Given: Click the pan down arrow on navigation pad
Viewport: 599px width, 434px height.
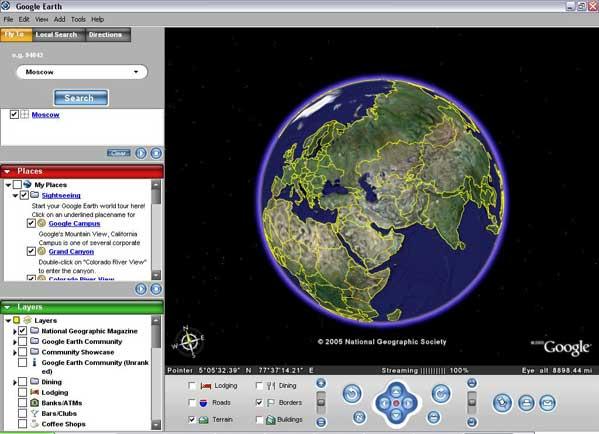Looking at the screenshot, I should pyautogui.click(x=396, y=415).
